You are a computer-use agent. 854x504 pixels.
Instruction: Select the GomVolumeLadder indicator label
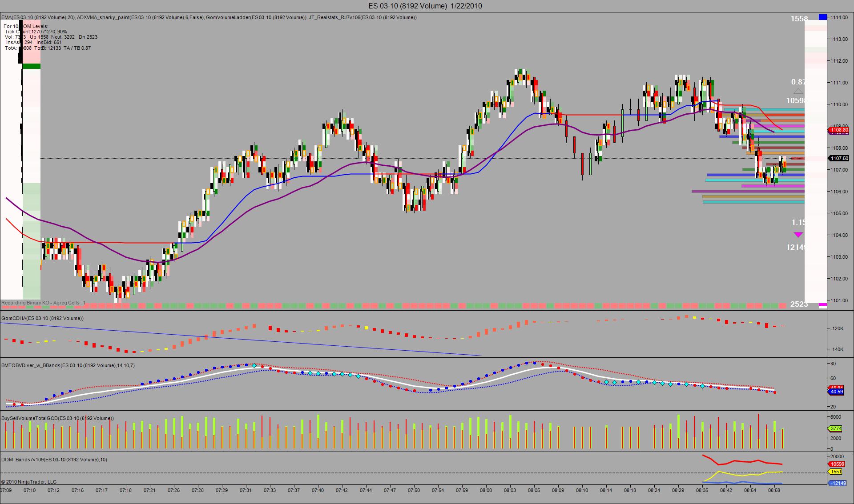point(256,17)
